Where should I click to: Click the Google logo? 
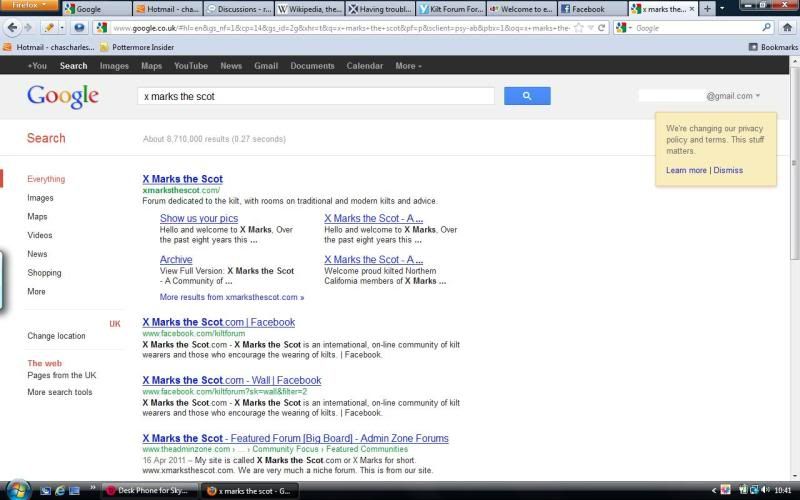63,96
